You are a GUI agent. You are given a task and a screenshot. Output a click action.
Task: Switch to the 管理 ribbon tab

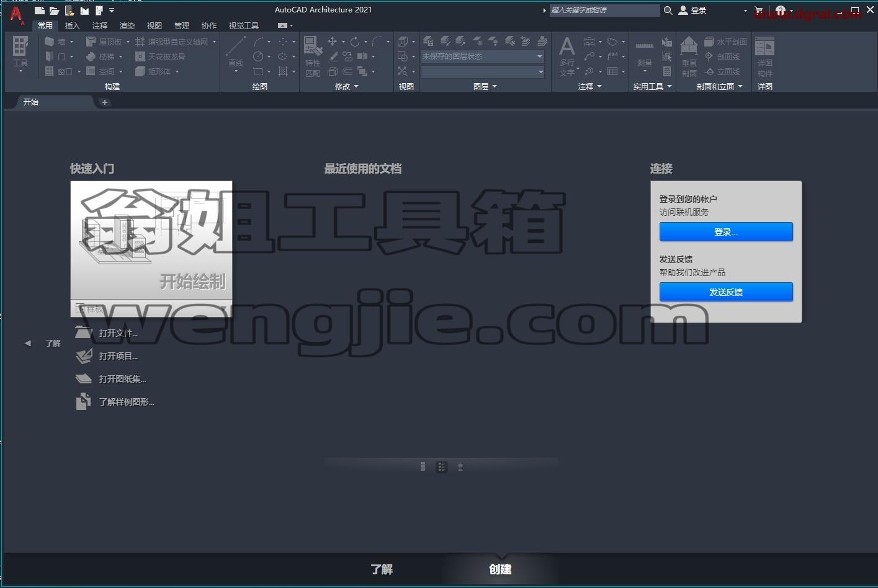[x=182, y=25]
